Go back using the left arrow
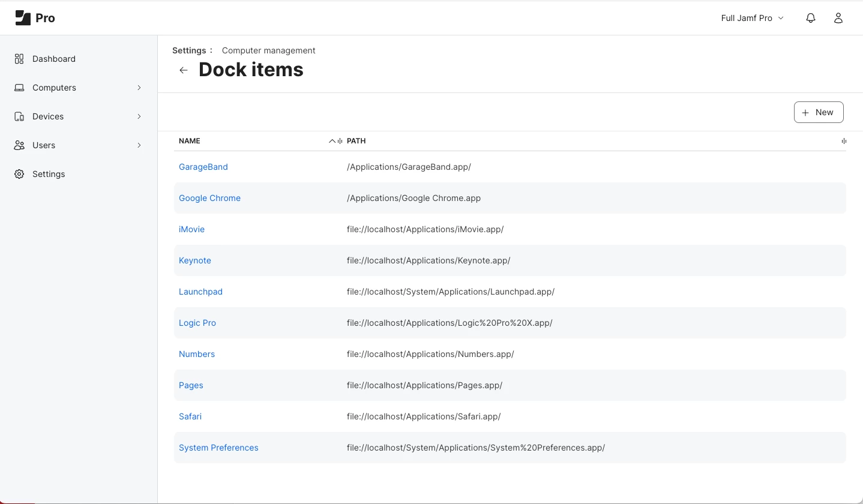This screenshot has height=504, width=863. coord(184,70)
